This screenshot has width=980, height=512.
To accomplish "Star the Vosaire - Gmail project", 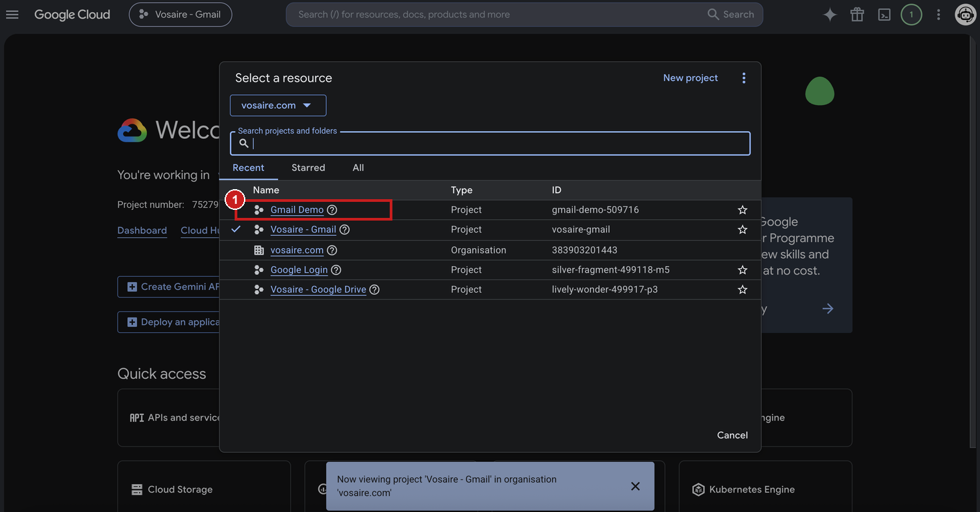I will (742, 229).
